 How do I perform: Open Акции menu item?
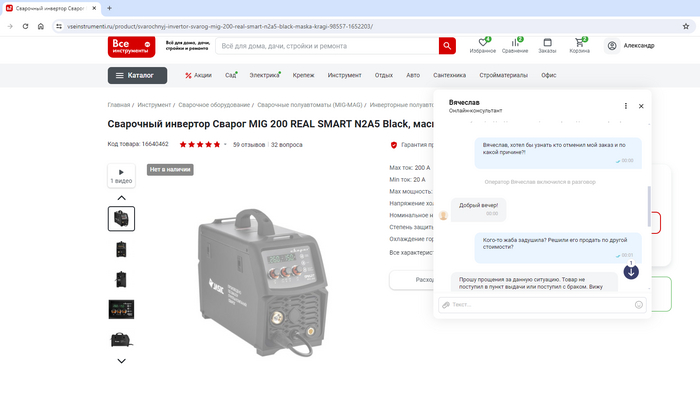coord(198,75)
